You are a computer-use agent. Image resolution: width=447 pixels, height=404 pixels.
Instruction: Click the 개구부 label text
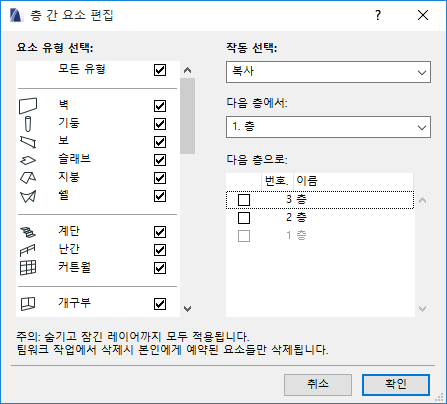coord(74,303)
